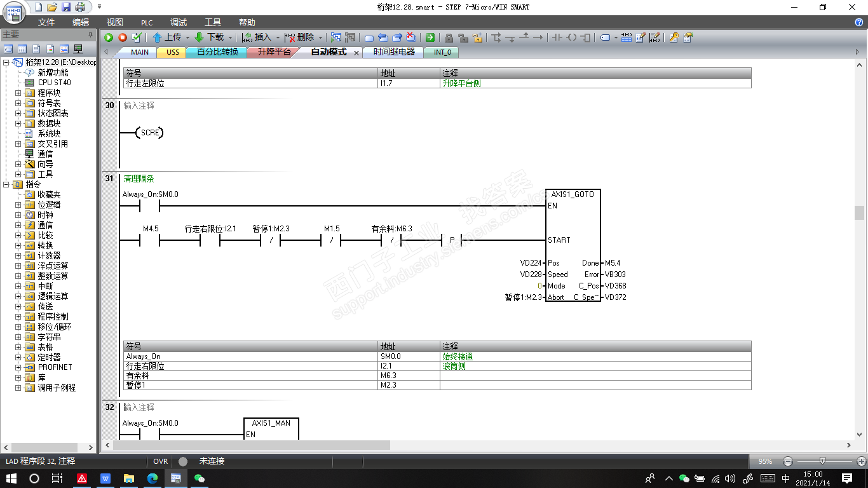Switch to the INT_0 tab
This screenshot has width=868, height=488.
(442, 52)
